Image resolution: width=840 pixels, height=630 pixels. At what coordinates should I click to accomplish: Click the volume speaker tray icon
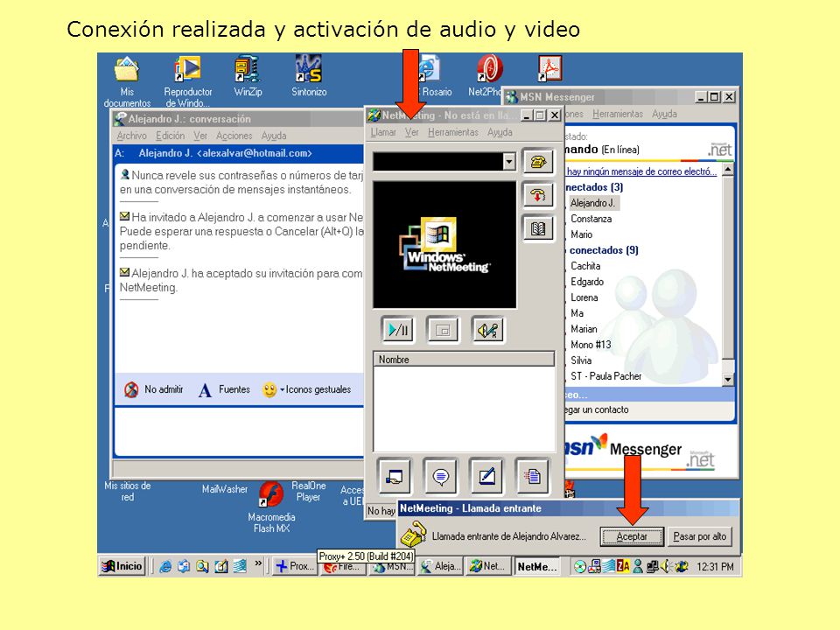pos(666,566)
